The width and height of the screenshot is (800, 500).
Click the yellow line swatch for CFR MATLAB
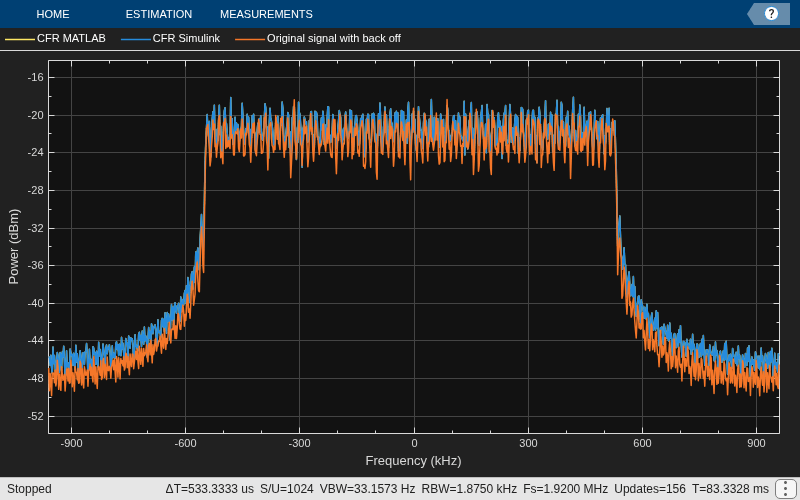pos(20,39)
